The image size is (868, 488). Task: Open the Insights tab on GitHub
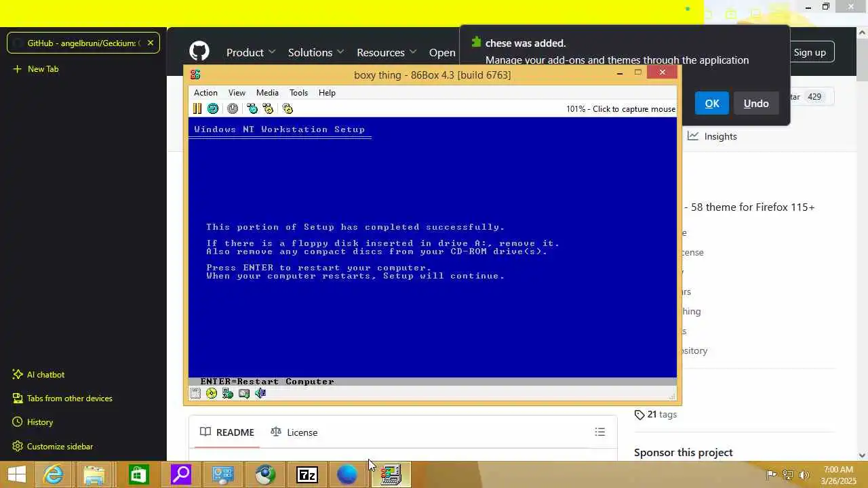712,136
